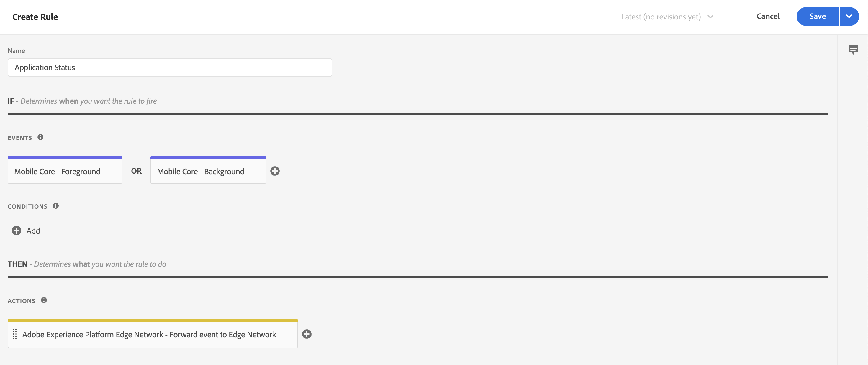
Task: Show the Conditions info icon tooltip
Action: [56, 206]
